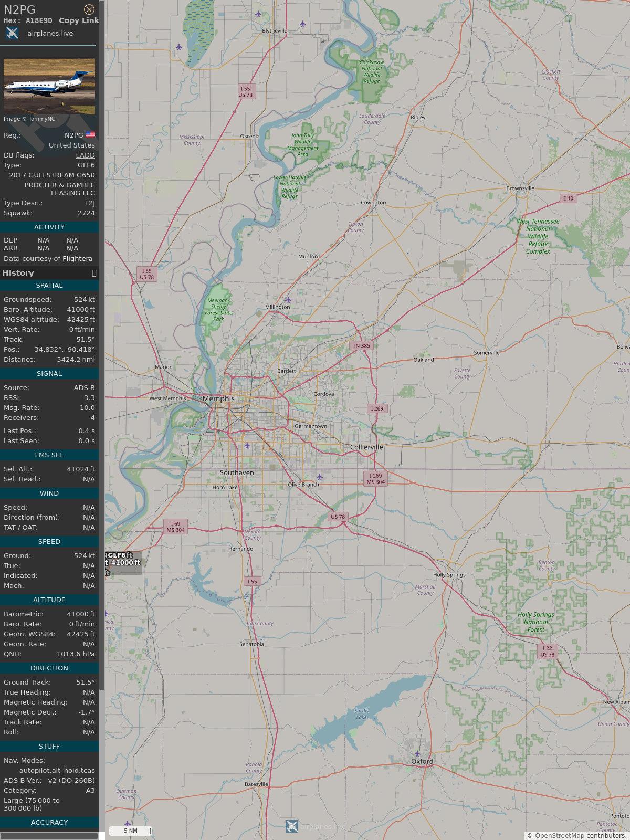The height and width of the screenshot is (840, 630).
Task: Click the airport icon northeast of Blytheville
Action: pos(303,24)
